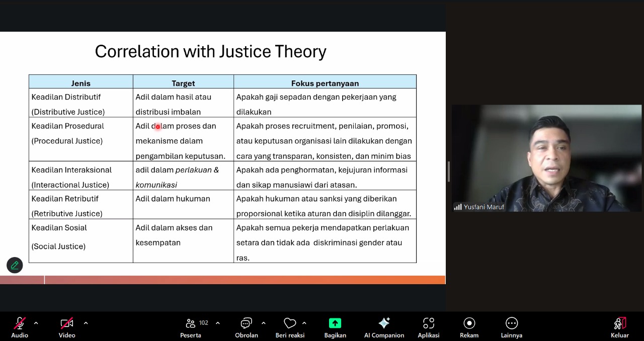Image resolution: width=644 pixels, height=341 pixels.
Task: Click the Keluar leave meeting button
Action: pyautogui.click(x=619, y=323)
